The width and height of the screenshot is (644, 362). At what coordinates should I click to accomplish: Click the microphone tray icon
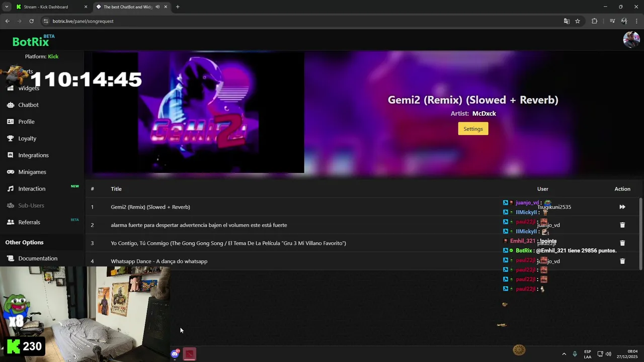(x=575, y=354)
